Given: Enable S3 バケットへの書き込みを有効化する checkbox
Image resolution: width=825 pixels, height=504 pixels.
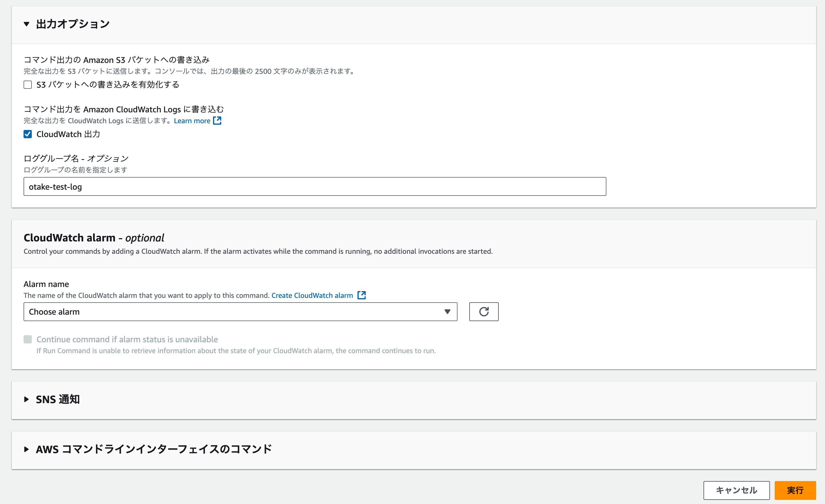Looking at the screenshot, I should pos(28,85).
